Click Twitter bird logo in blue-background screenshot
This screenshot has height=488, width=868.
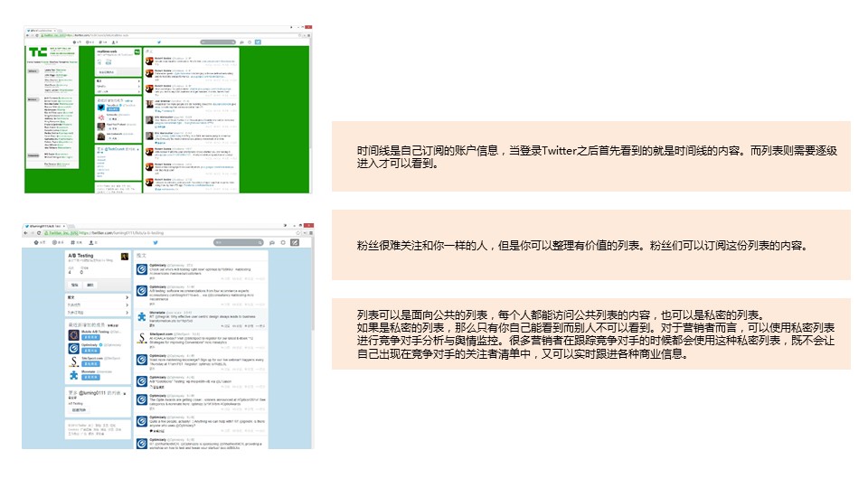coord(156,243)
